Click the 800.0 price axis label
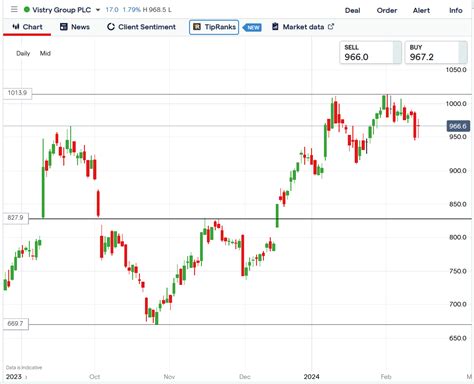This screenshot has height=384, width=474. pos(457,237)
